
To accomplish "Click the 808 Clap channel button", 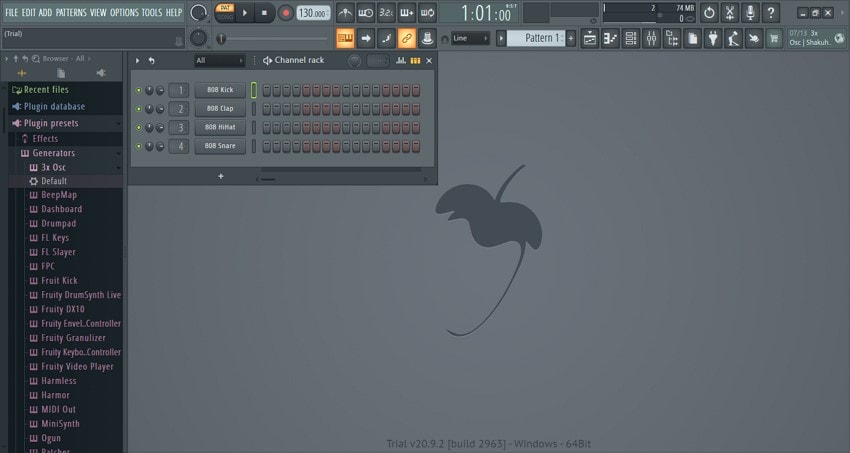I will coord(220,108).
